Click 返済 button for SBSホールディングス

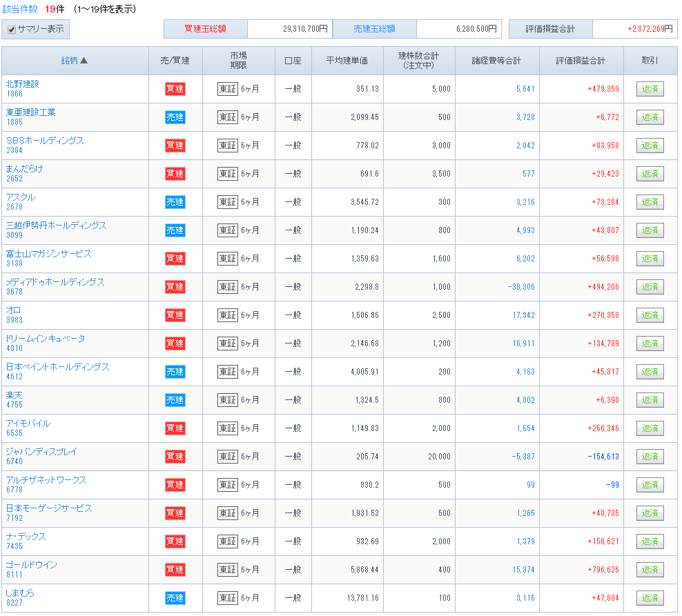[650, 145]
